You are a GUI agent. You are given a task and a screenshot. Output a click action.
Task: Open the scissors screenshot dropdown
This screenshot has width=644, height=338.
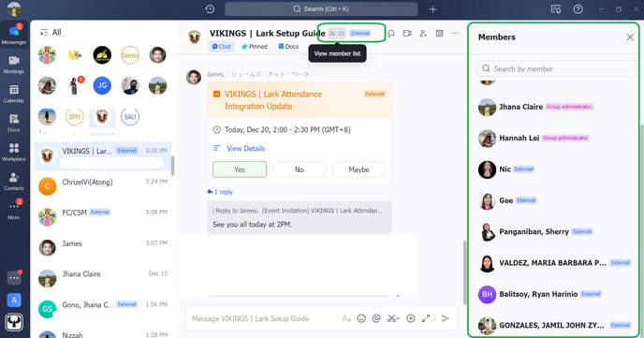coord(393,318)
